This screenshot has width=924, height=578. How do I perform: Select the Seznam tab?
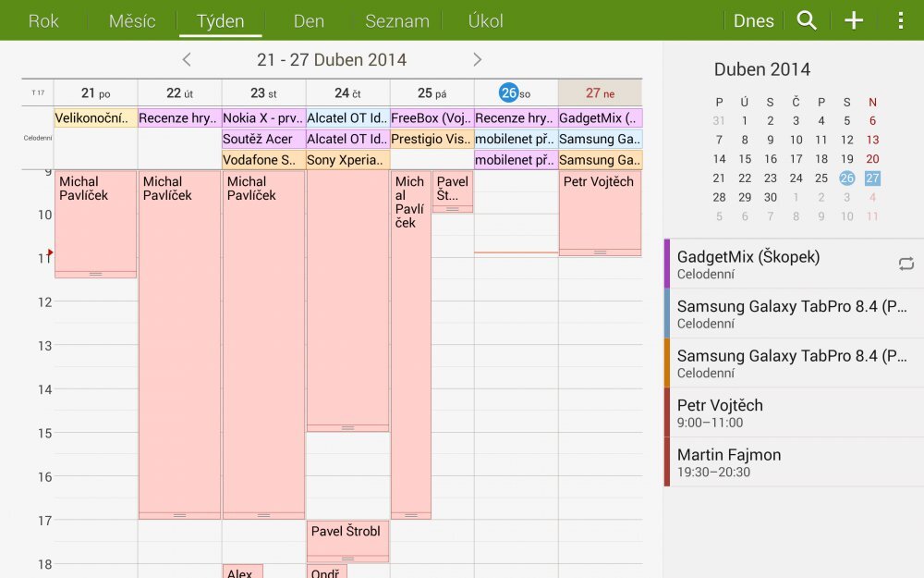396,20
